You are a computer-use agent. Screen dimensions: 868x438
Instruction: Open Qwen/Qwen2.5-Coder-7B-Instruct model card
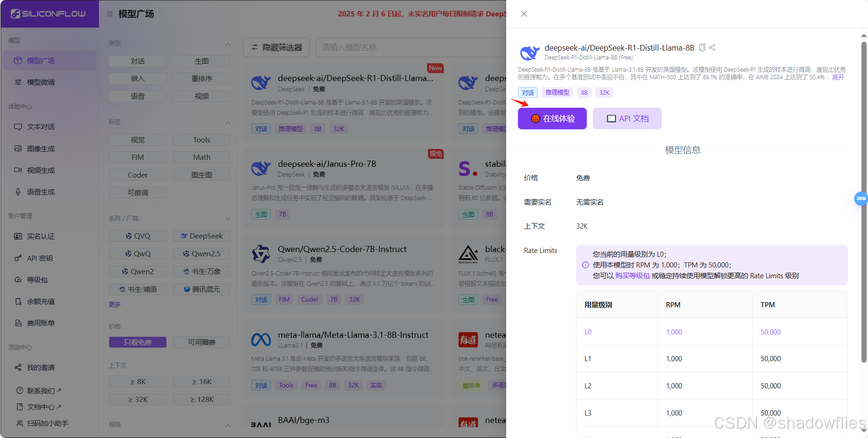tap(344, 274)
